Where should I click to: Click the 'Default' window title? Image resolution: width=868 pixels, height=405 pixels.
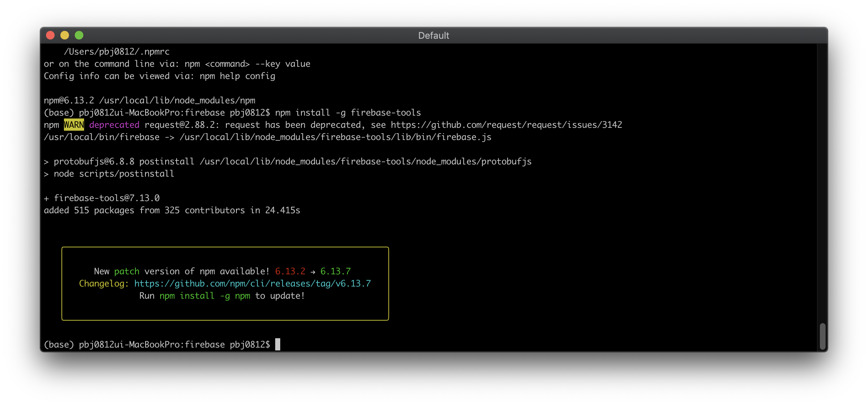(433, 36)
